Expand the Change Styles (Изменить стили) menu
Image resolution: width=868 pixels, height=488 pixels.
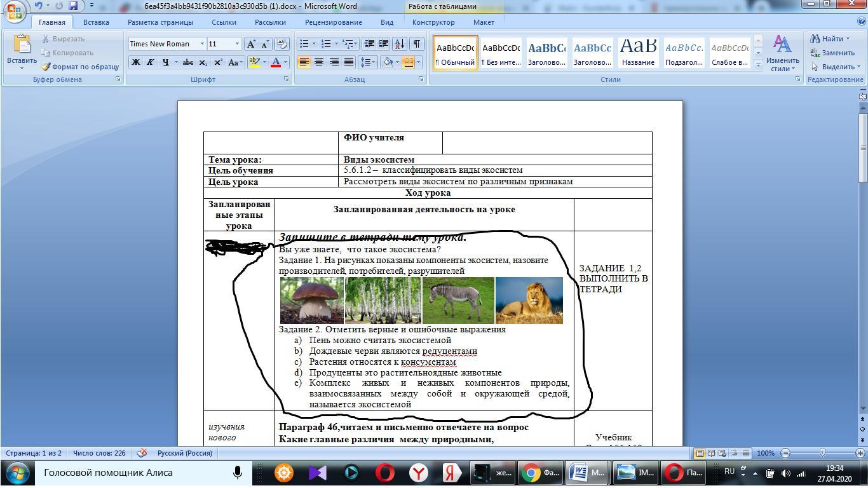click(x=782, y=54)
